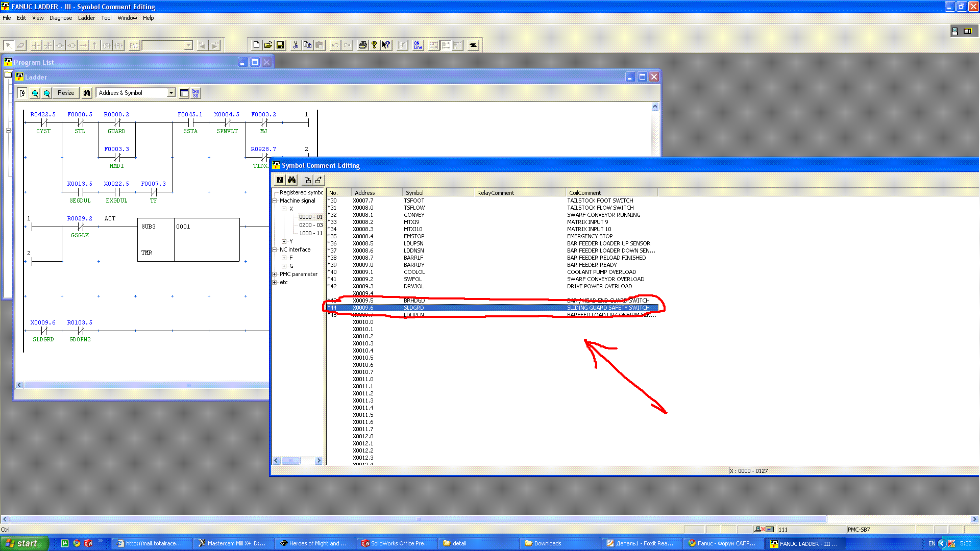Viewport: 980px width, 551px height.
Task: Expand the etc tree node
Action: point(275,283)
